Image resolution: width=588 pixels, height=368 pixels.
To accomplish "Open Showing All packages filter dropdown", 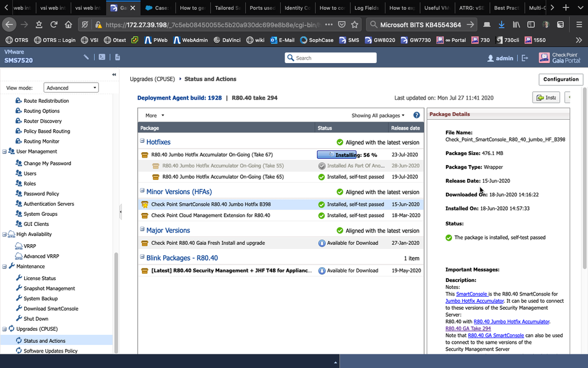I will (x=378, y=115).
